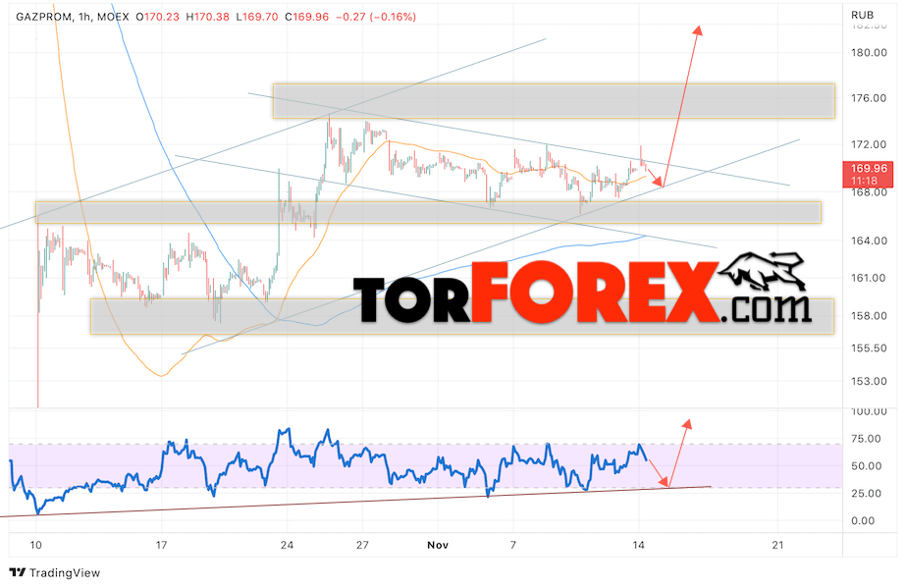Click the TradingView logo link
This screenshot has width=906, height=588.
coord(56,572)
